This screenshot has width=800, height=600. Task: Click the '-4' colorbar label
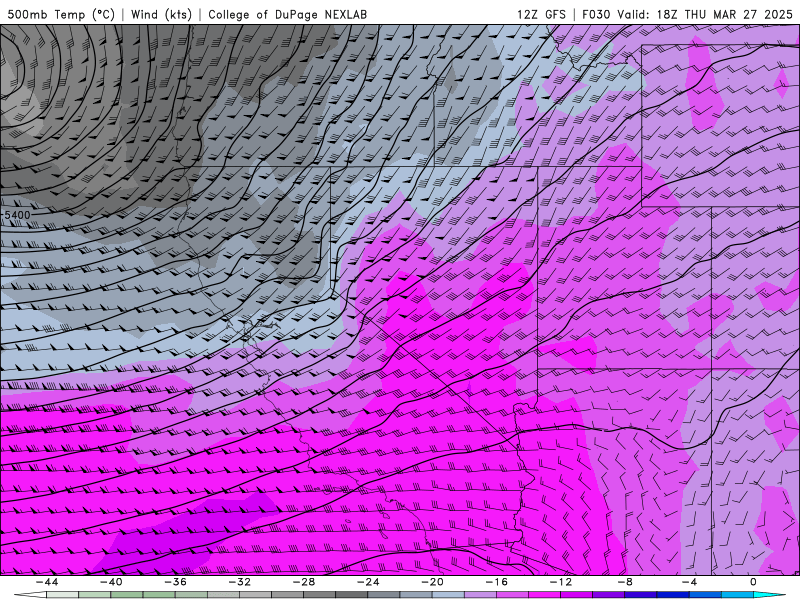point(689,582)
